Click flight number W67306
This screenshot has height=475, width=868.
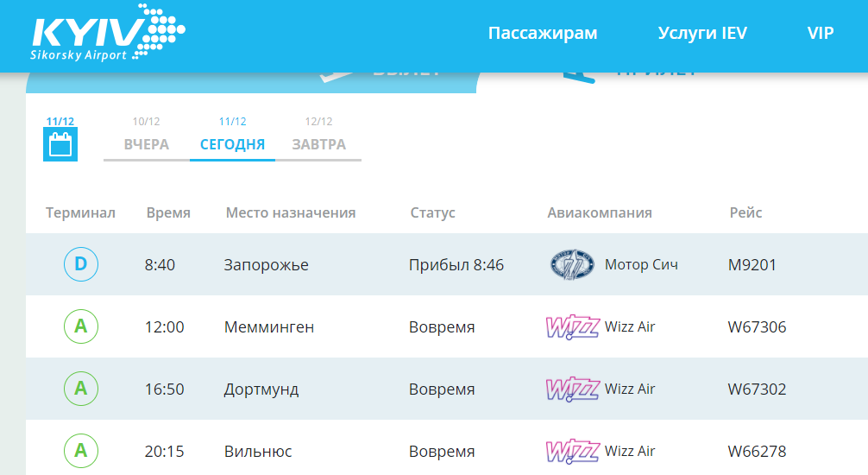pos(757,327)
